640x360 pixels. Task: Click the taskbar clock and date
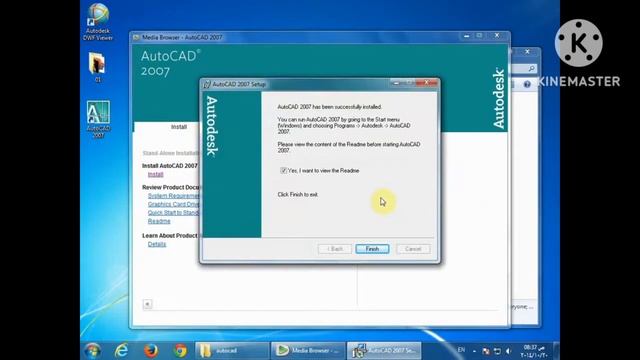tap(534, 351)
